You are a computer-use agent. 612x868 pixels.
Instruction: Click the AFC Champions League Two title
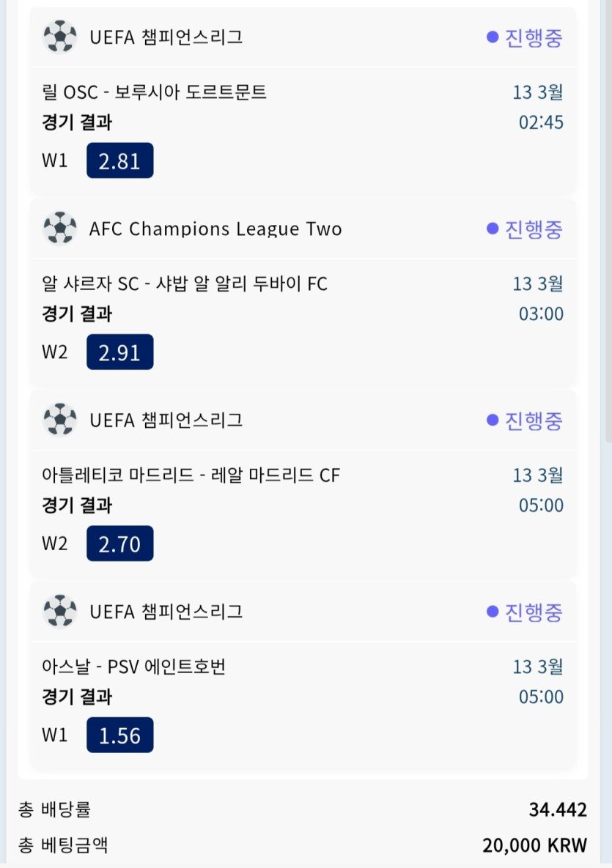coord(215,229)
